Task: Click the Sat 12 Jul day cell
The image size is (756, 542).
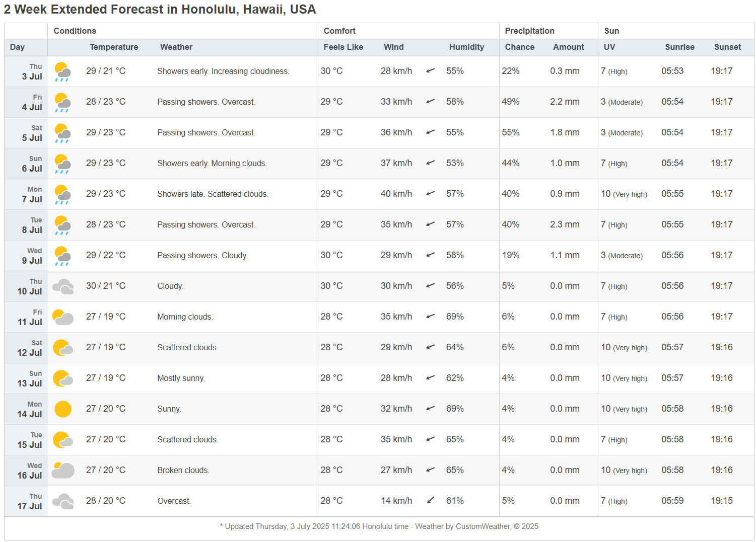Action: pyautogui.click(x=30, y=348)
